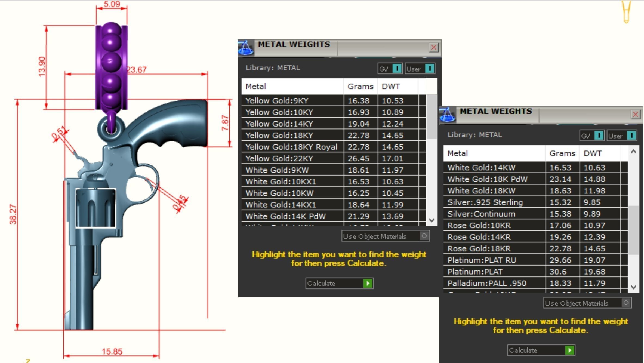This screenshot has height=363, width=644.
Task: Click the scale icon in left Metal Weights title
Action: [246, 48]
